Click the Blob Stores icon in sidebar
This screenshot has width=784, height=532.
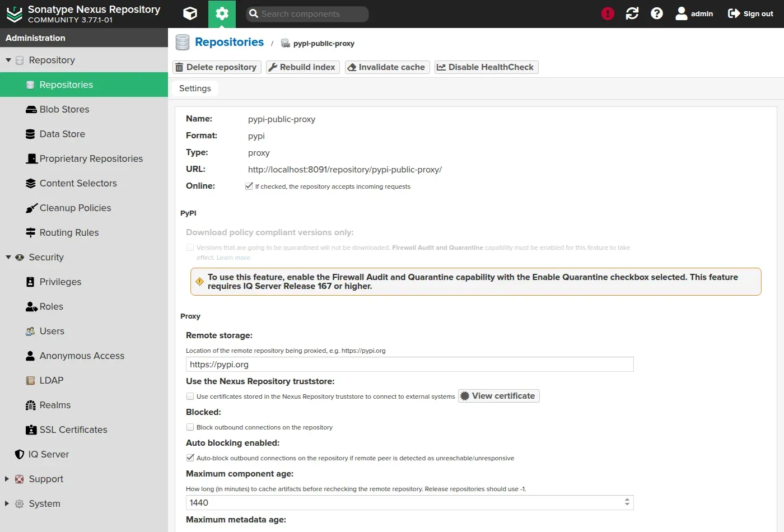click(x=31, y=110)
